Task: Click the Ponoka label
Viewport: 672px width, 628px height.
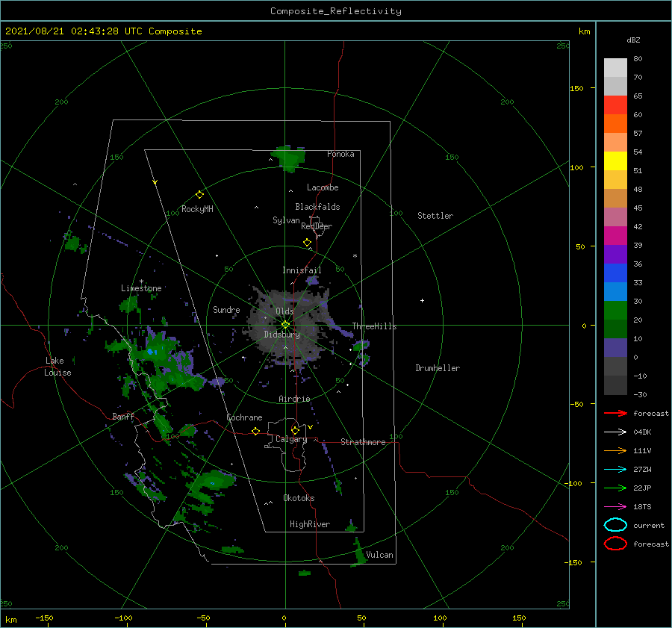Action: click(340, 154)
